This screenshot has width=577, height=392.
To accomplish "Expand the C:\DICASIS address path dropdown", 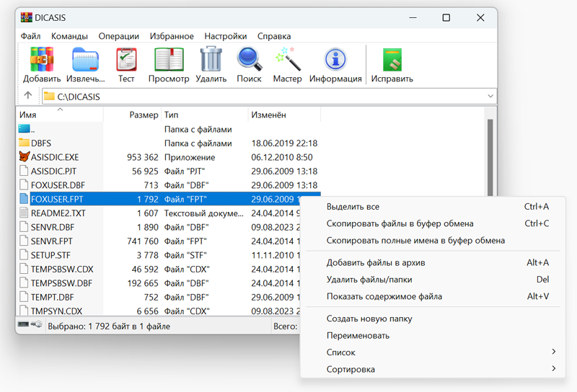I will 490,96.
